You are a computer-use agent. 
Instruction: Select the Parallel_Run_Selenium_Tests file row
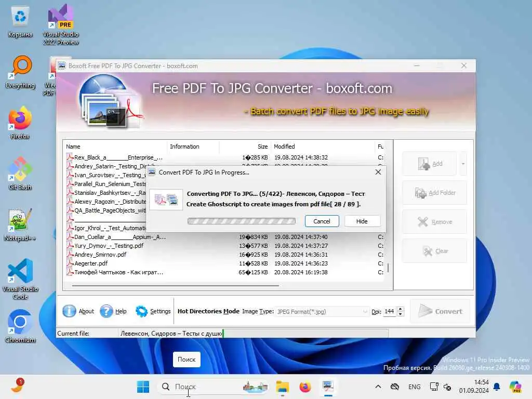pos(106,184)
